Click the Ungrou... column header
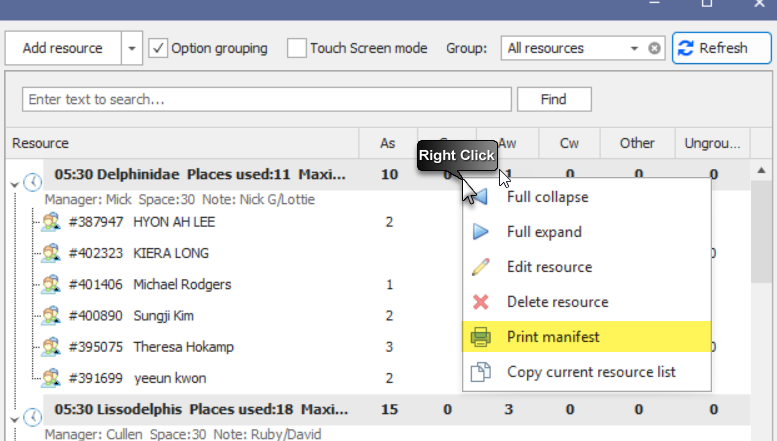This screenshot has height=441, width=777. [712, 143]
